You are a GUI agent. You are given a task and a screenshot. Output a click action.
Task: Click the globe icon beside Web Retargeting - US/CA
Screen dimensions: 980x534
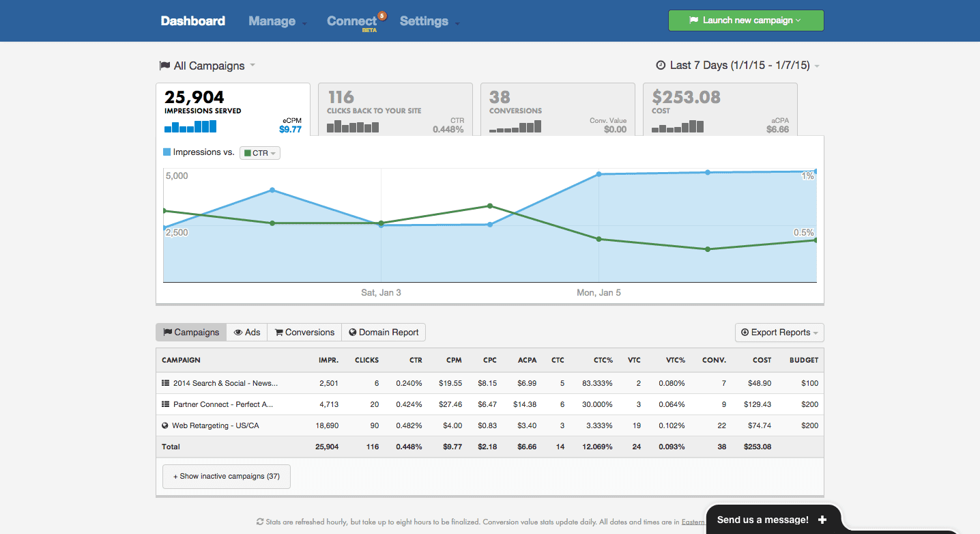[164, 425]
